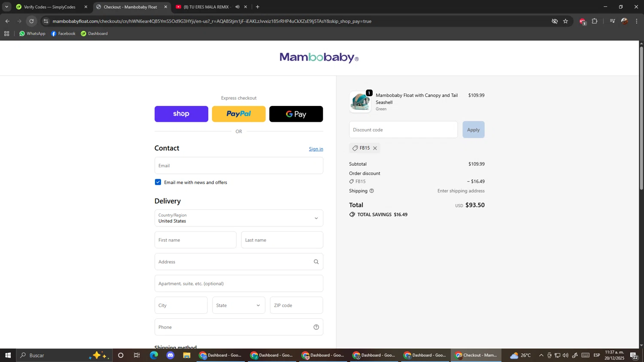Viewport: 644px width, 362px height.
Task: Open Task View on taskbar
Action: [x=137, y=356]
